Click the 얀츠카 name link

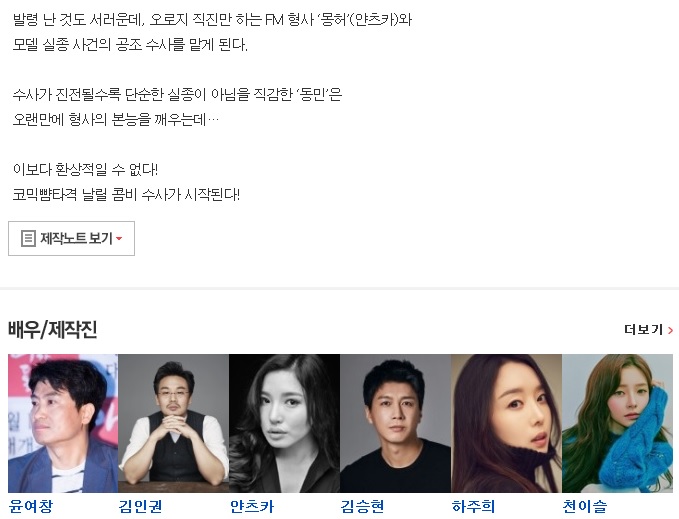point(252,506)
